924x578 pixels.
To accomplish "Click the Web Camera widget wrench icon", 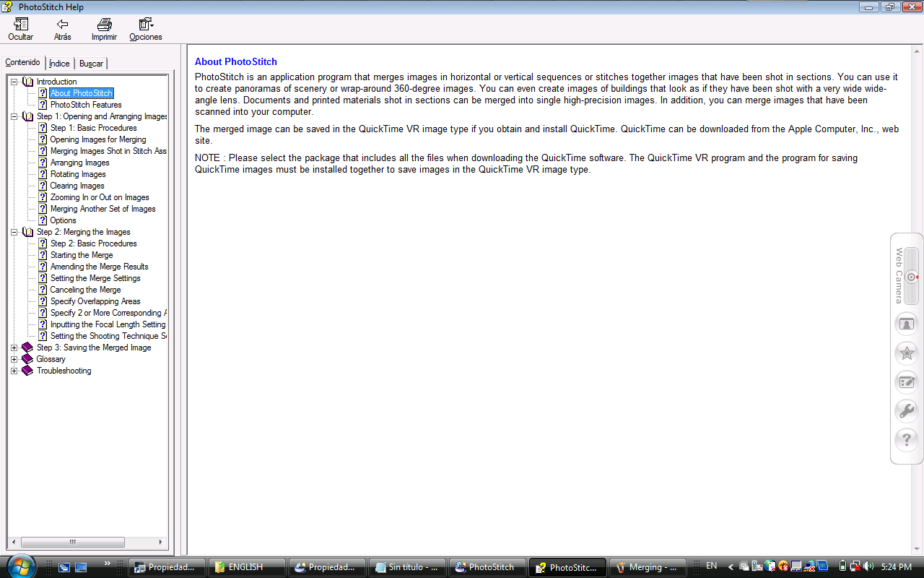I will pos(906,411).
